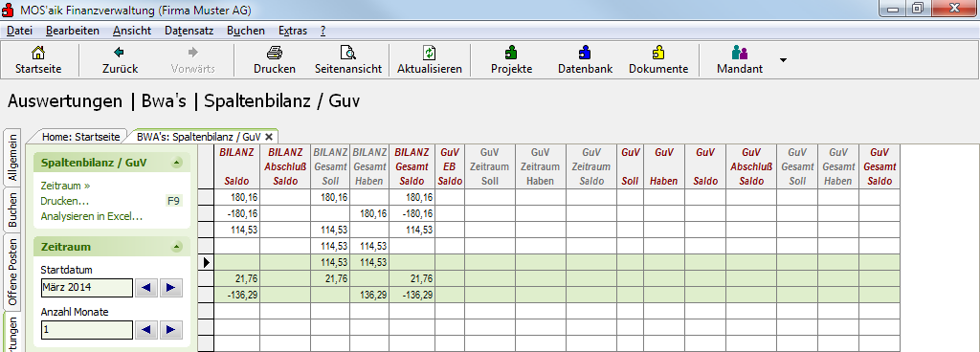Click the GuV Zeitraum Haben header
Screen dimensions: 980x352
pos(541,166)
